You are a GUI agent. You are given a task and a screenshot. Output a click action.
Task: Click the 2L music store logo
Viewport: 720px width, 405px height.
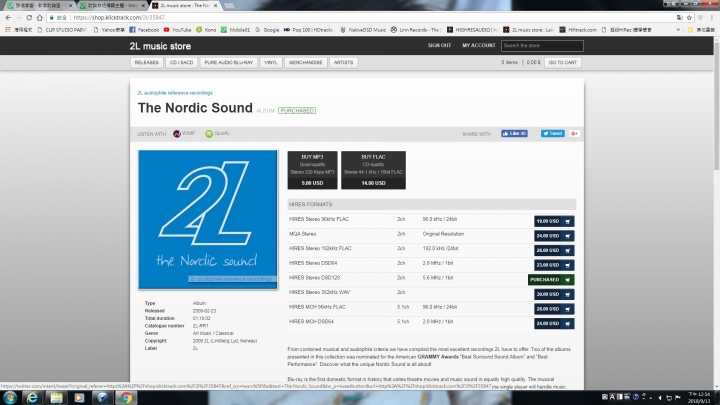pyautogui.click(x=160, y=46)
